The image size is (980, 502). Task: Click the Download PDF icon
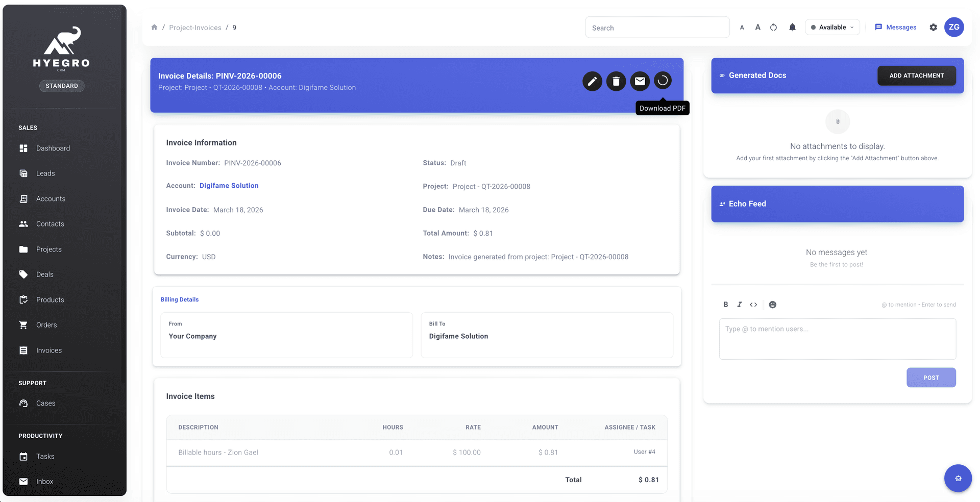click(x=663, y=81)
